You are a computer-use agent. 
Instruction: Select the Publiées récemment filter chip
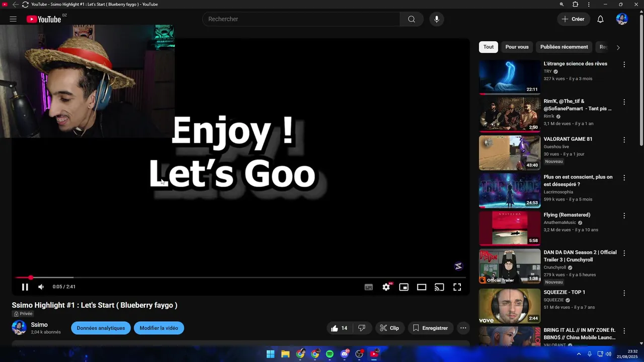click(x=564, y=47)
